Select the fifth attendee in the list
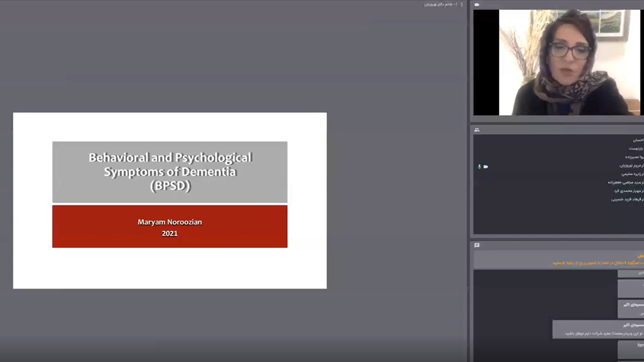Screen dimensions: 644x362 632,174
